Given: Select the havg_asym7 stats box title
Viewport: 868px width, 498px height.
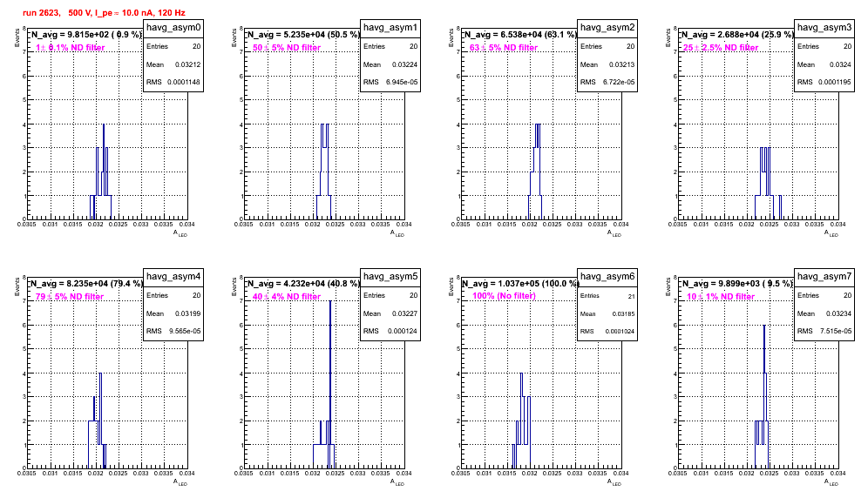Looking at the screenshot, I should pos(824,277).
